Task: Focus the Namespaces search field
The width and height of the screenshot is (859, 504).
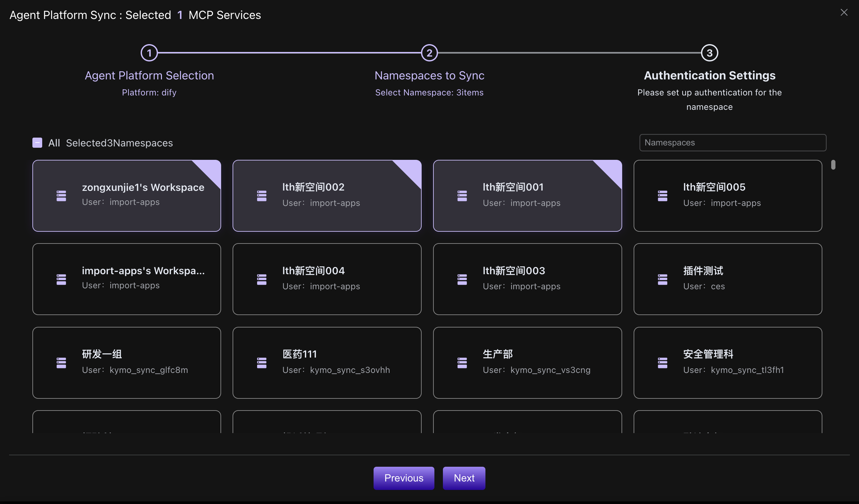Action: [x=732, y=143]
